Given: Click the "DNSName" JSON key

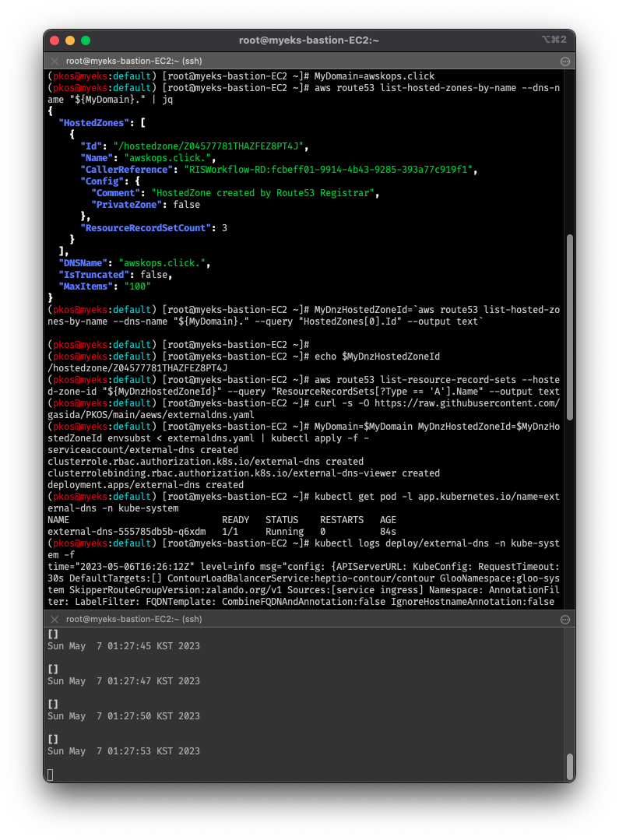Looking at the screenshot, I should [83, 264].
